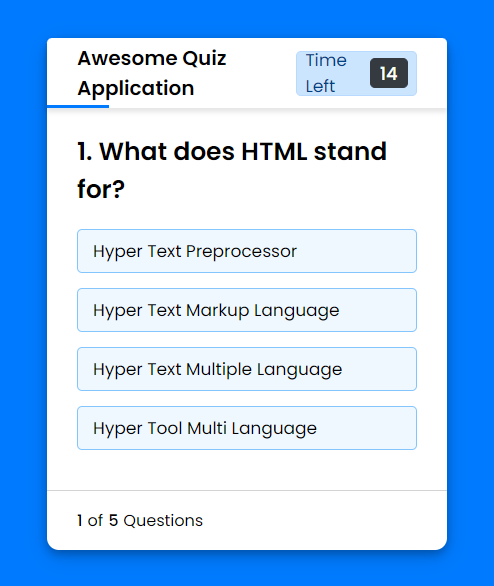Click the 1 of 5 Questions counter
This screenshot has height=586, width=494.
(x=140, y=520)
